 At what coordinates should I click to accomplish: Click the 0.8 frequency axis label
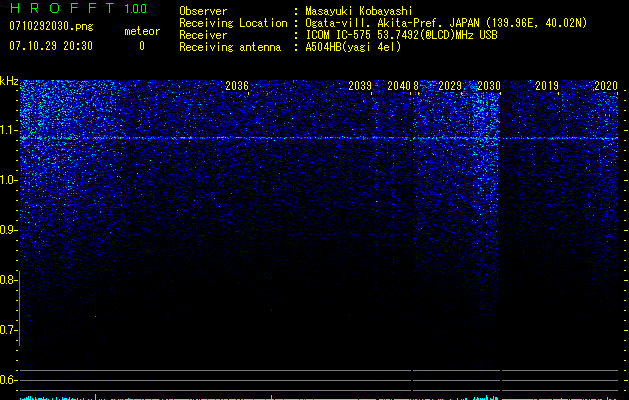pos(8,280)
